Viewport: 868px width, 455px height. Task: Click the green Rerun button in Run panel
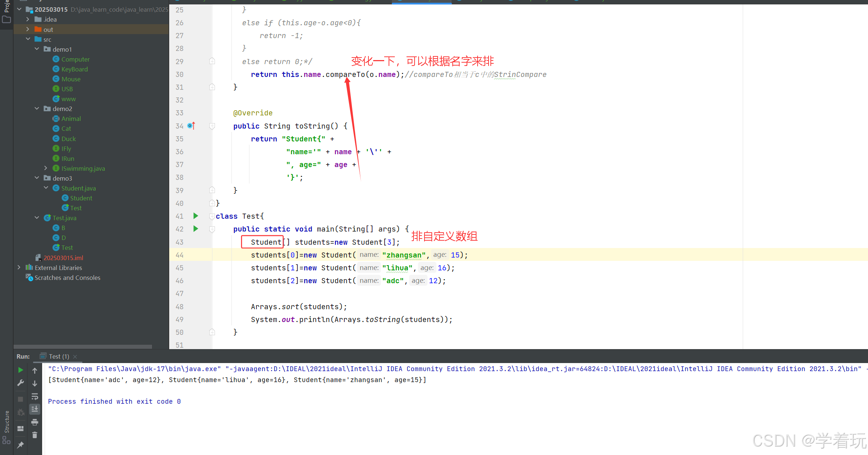tap(21, 370)
